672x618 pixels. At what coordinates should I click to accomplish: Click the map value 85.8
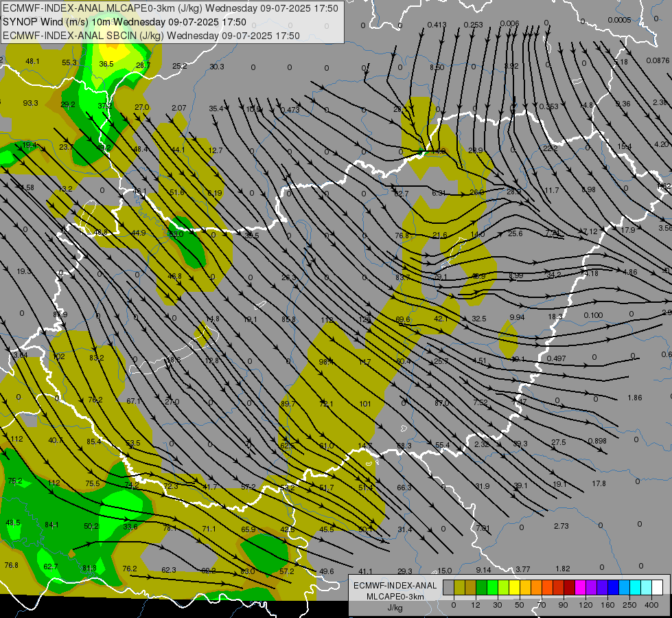289,319
